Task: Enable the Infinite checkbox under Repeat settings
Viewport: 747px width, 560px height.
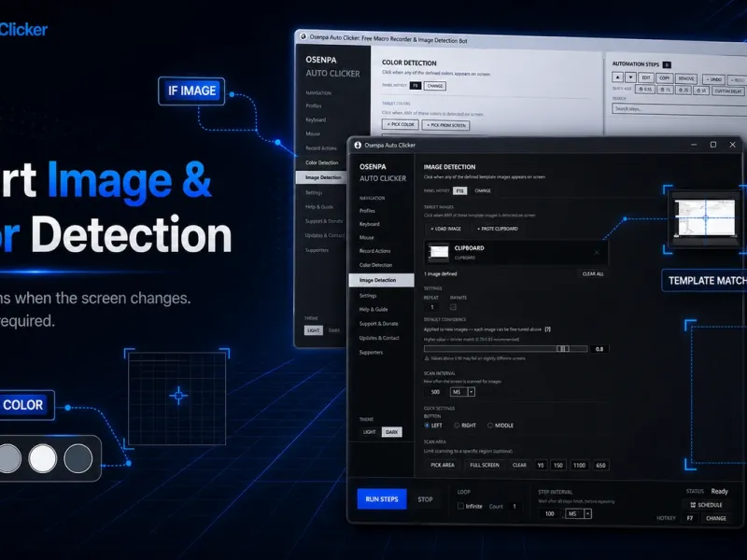Action: pyautogui.click(x=453, y=307)
